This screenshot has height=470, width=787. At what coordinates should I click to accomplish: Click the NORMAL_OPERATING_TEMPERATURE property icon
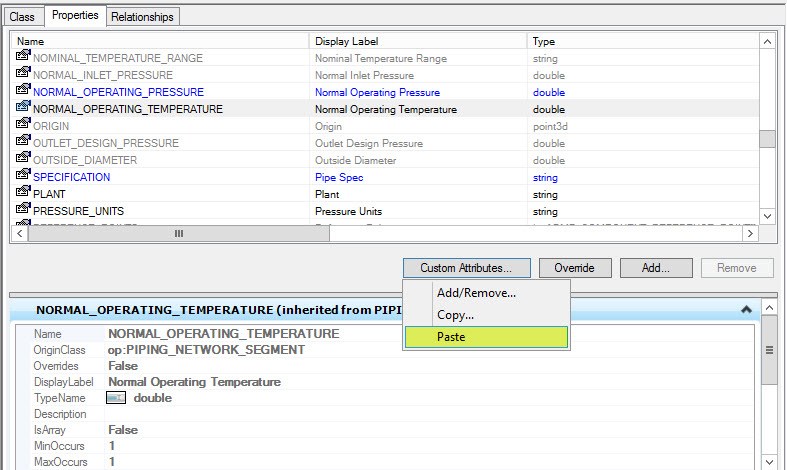pyautogui.click(x=23, y=106)
